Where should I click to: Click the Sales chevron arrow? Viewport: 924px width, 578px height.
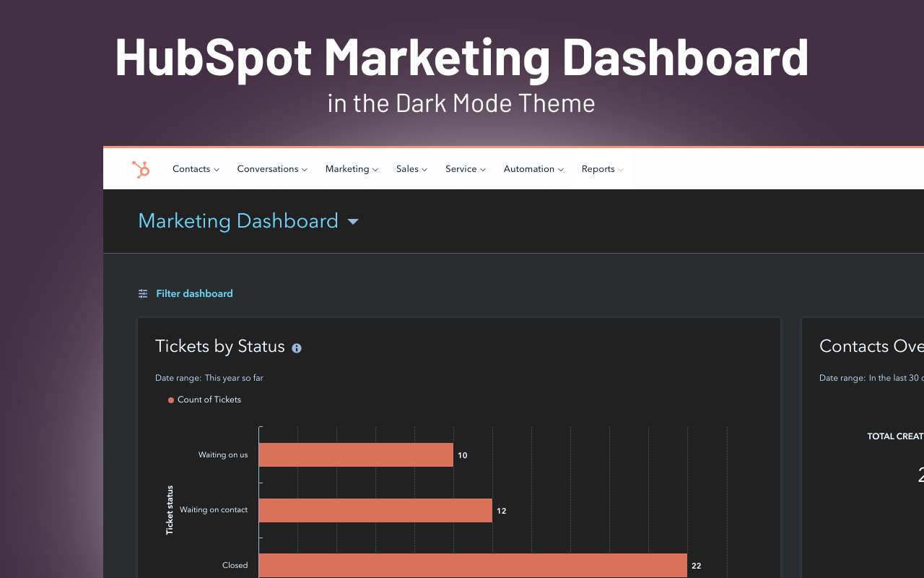[x=424, y=170]
